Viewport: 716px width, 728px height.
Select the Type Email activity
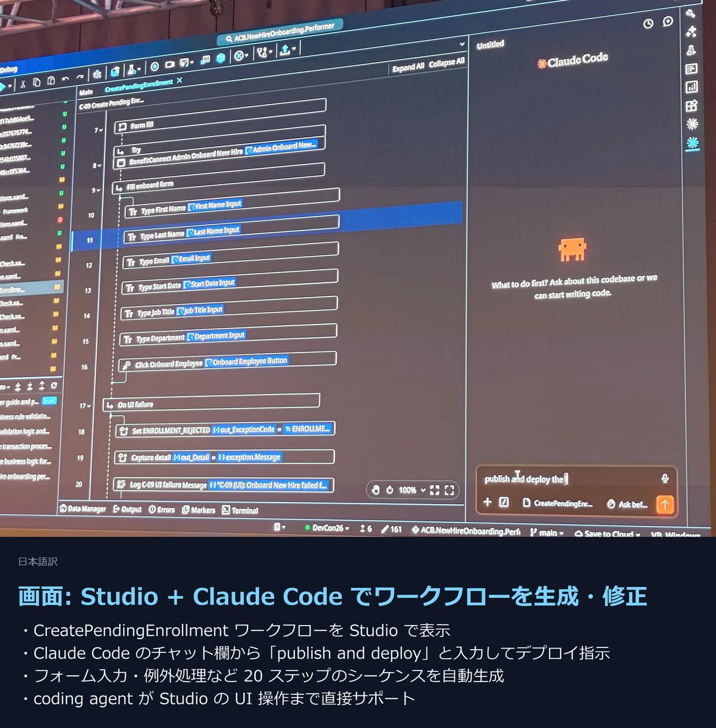pyautogui.click(x=230, y=255)
